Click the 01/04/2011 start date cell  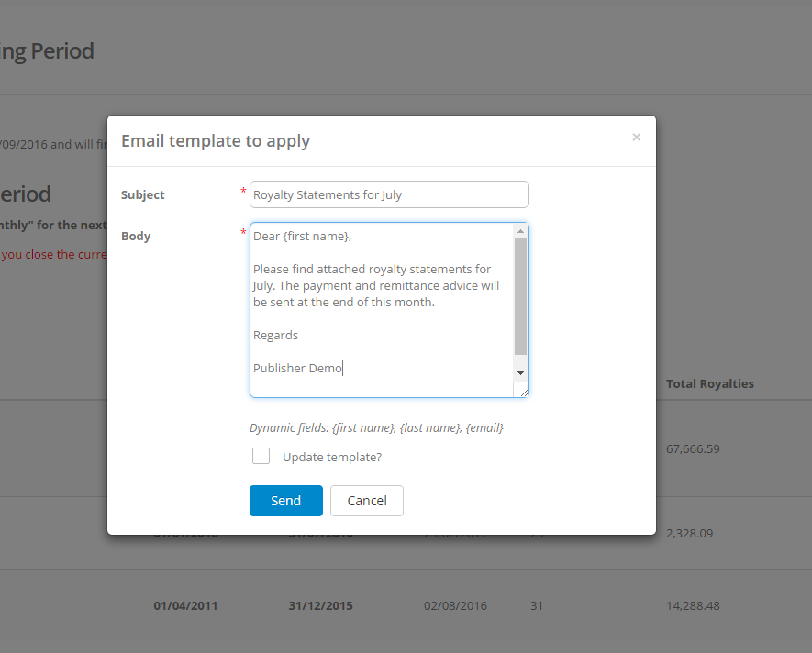[186, 606]
